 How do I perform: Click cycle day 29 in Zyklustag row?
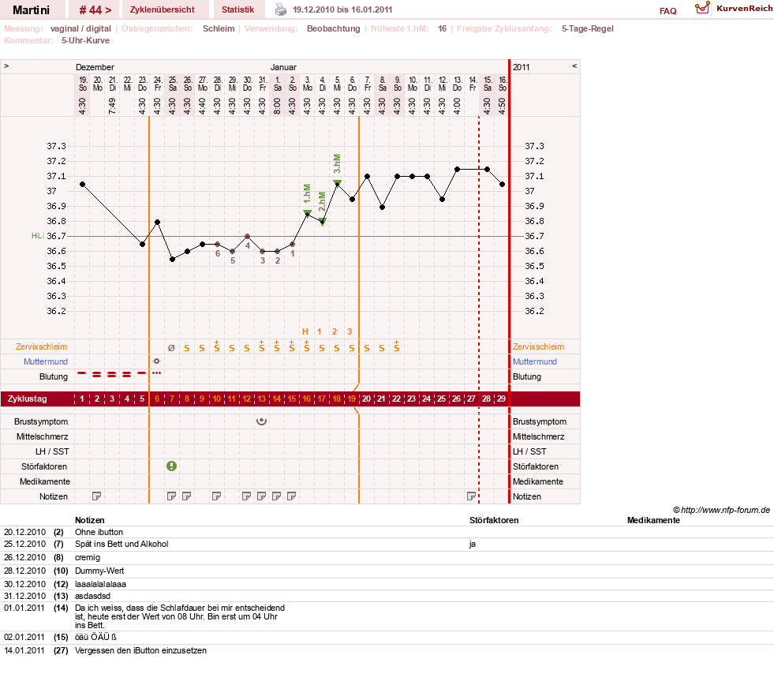coord(501,399)
